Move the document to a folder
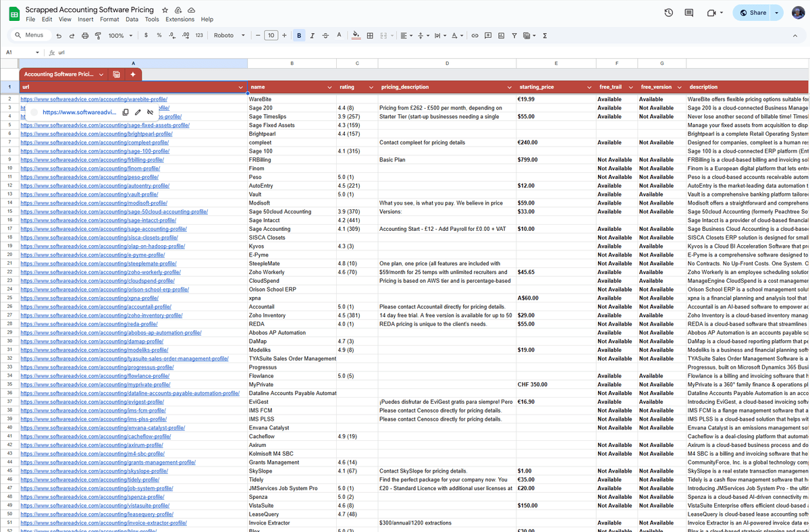This screenshot has width=810, height=532. click(178, 11)
